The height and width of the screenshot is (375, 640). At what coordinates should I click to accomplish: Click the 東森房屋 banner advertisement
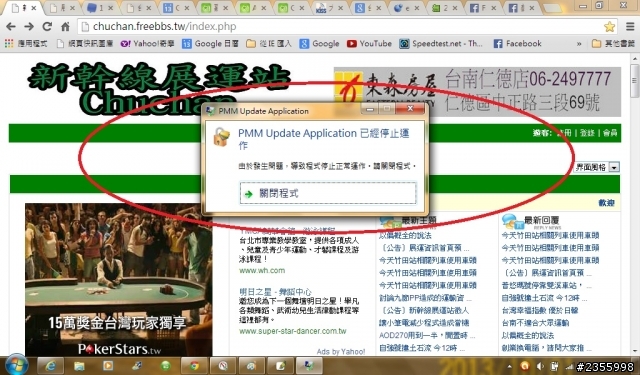pyautogui.click(x=477, y=92)
